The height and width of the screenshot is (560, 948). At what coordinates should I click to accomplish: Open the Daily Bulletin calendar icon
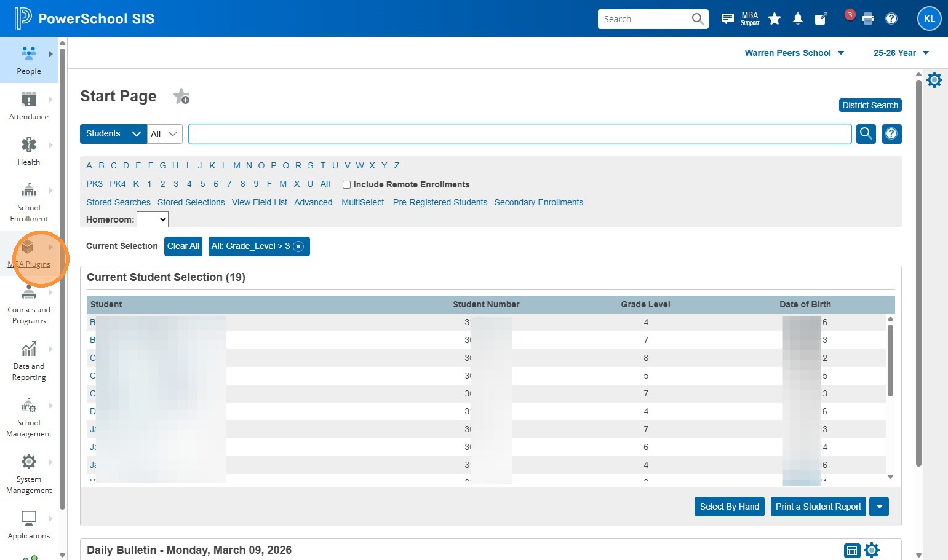[852, 550]
